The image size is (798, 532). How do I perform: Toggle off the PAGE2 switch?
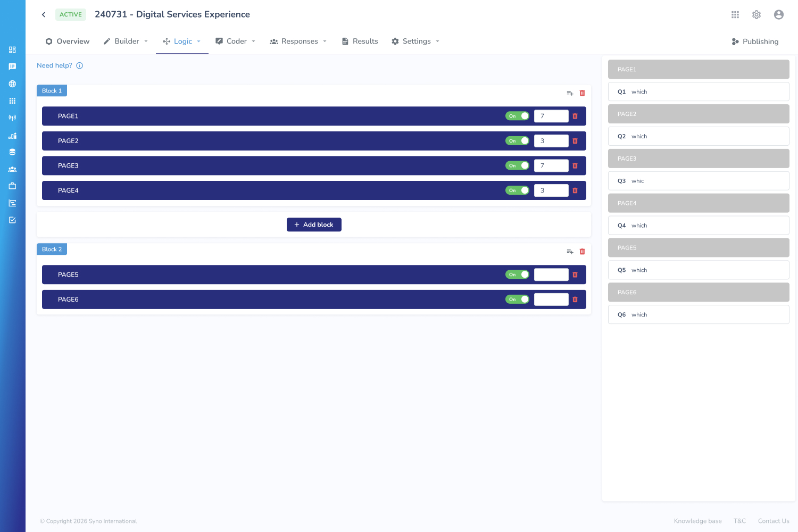pyautogui.click(x=517, y=141)
